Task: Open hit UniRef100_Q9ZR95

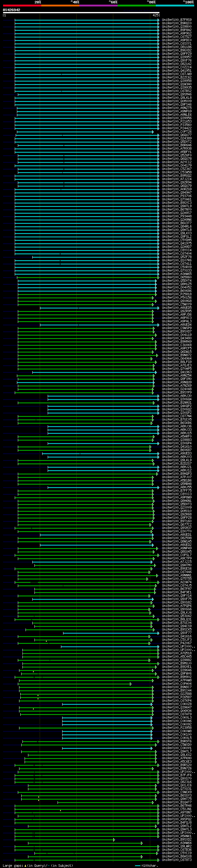Action: pos(177,311)
